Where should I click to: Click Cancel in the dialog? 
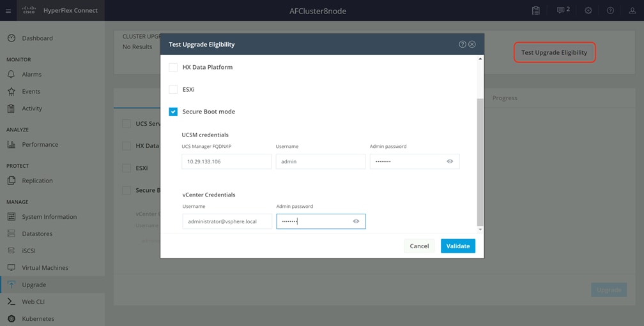pos(419,246)
